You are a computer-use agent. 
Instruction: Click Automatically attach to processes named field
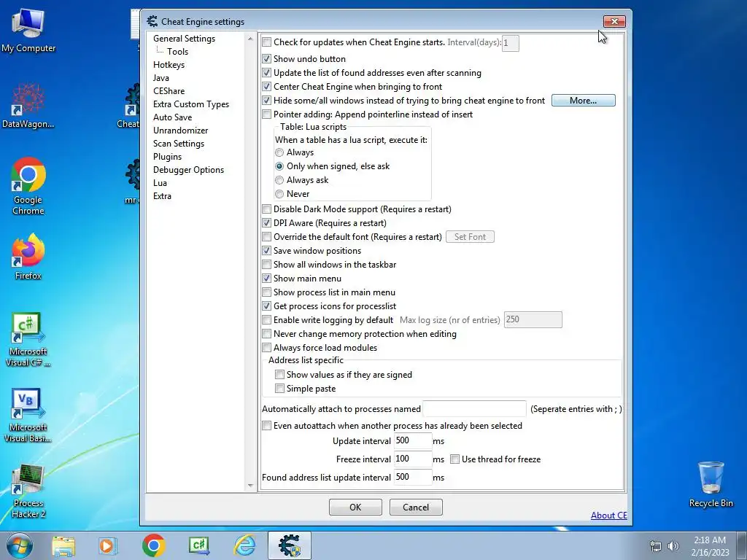tap(474, 408)
